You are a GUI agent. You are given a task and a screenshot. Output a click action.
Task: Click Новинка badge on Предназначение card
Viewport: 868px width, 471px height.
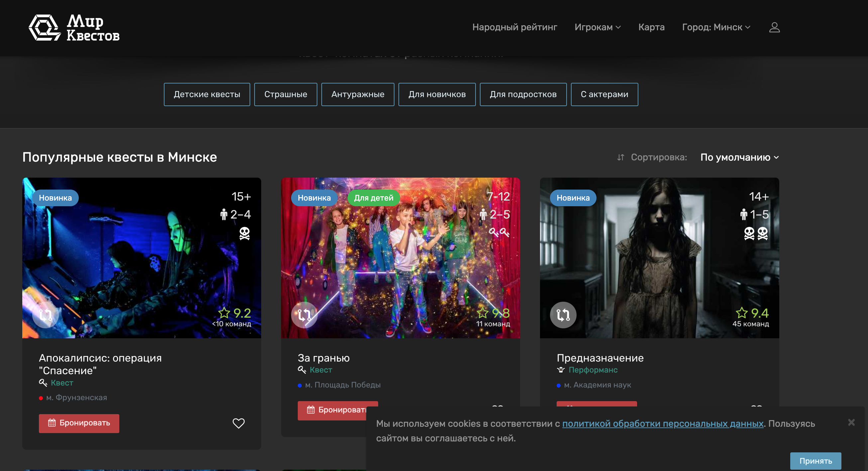pyautogui.click(x=573, y=198)
